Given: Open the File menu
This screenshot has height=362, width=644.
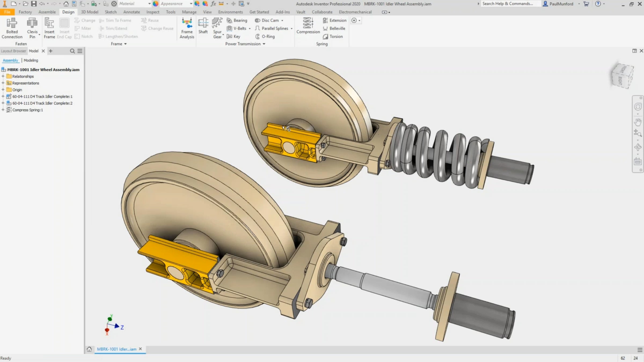Looking at the screenshot, I should pos(7,12).
